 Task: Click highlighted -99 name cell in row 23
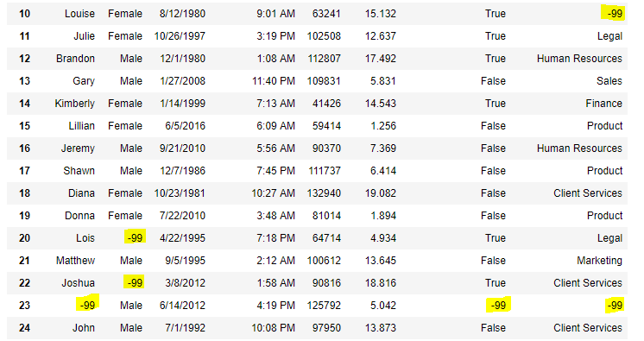87,305
